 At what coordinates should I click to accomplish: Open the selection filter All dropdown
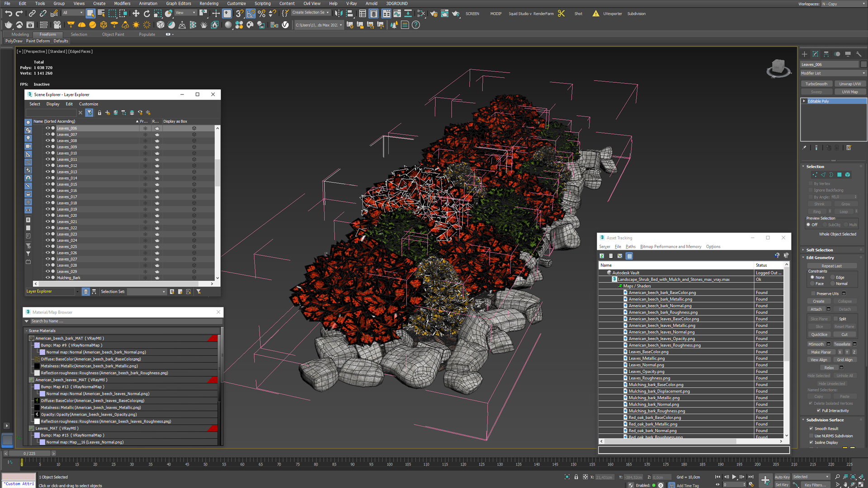(x=72, y=13)
